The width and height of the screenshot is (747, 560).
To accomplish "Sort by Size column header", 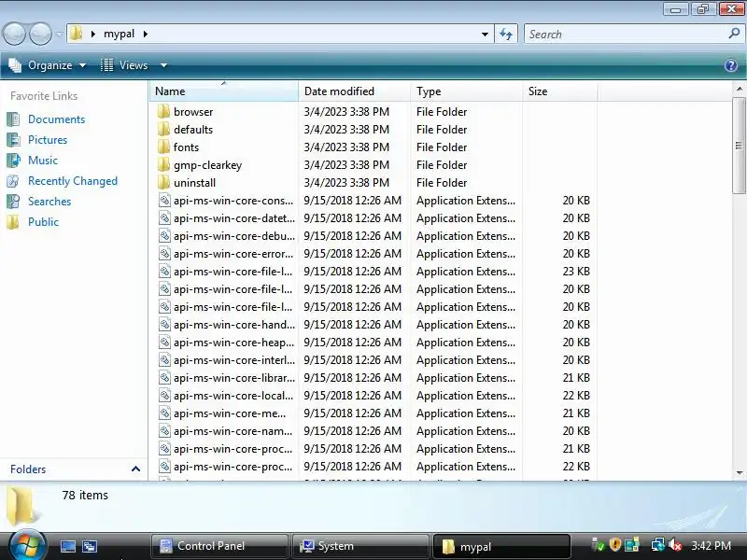I will click(559, 91).
